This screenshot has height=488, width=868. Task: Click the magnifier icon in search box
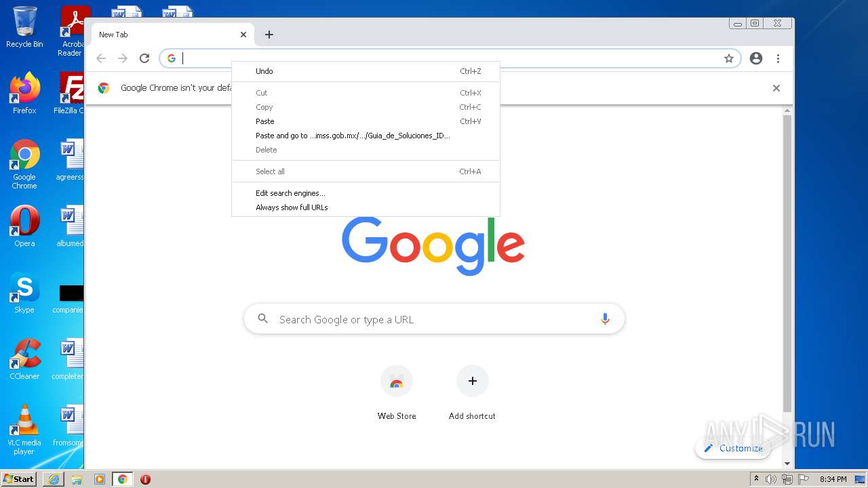click(x=263, y=319)
